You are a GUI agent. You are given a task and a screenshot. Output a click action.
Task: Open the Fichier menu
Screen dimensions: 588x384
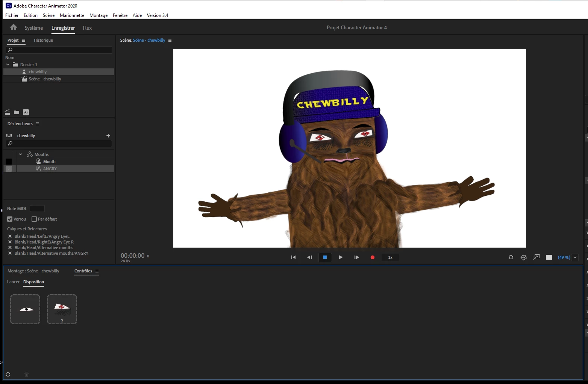[x=12, y=15]
